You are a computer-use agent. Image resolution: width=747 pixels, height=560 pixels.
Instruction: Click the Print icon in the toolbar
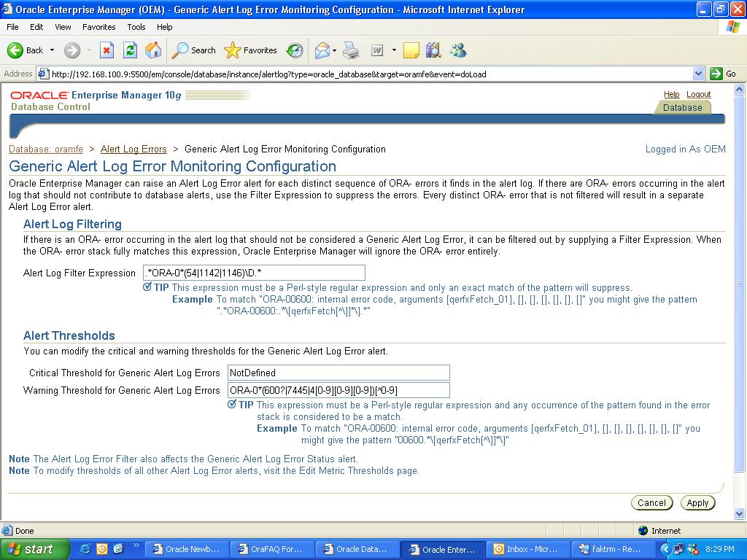351,50
